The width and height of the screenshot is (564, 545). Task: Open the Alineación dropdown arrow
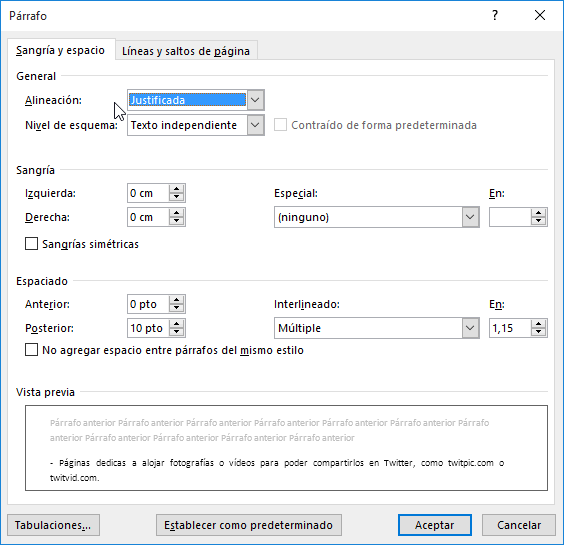tap(255, 100)
